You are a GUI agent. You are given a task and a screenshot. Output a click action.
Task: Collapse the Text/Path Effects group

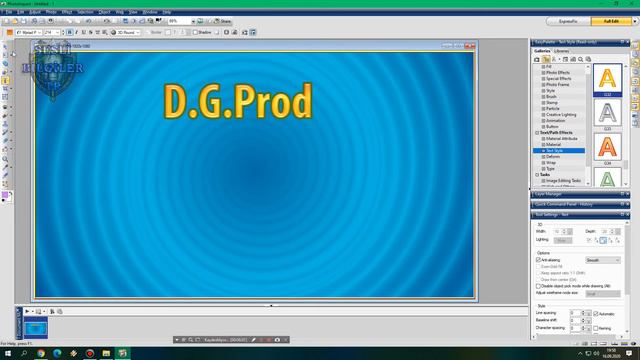click(537, 133)
